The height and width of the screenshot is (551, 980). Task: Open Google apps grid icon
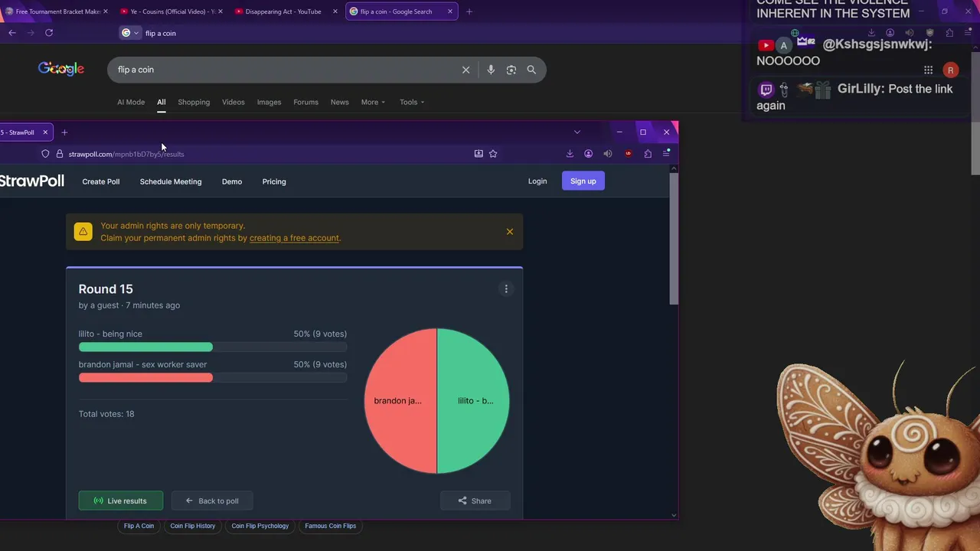tap(928, 70)
